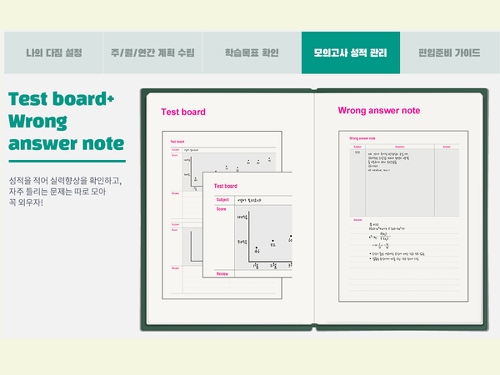
Task: Click the description line '성적을 적어 실력향상을 확인하고,'
Action: pos(65,181)
